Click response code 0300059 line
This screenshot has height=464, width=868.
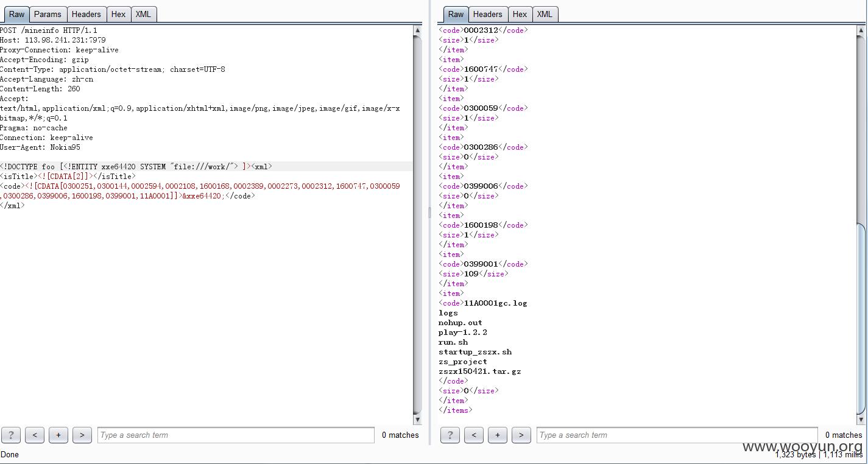point(483,108)
